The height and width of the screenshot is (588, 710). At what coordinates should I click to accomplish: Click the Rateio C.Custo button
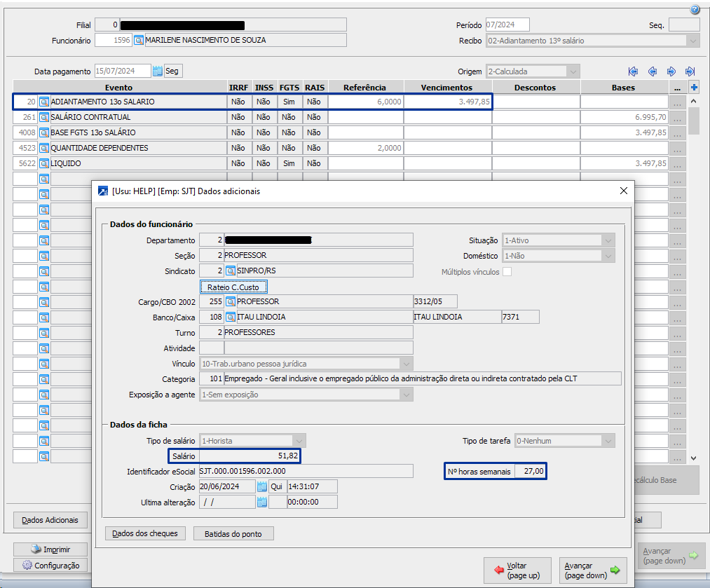[x=233, y=287]
